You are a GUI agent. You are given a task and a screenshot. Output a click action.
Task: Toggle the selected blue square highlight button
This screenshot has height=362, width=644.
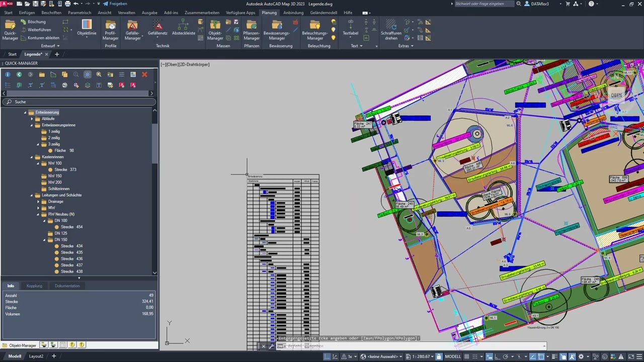tap(88, 74)
